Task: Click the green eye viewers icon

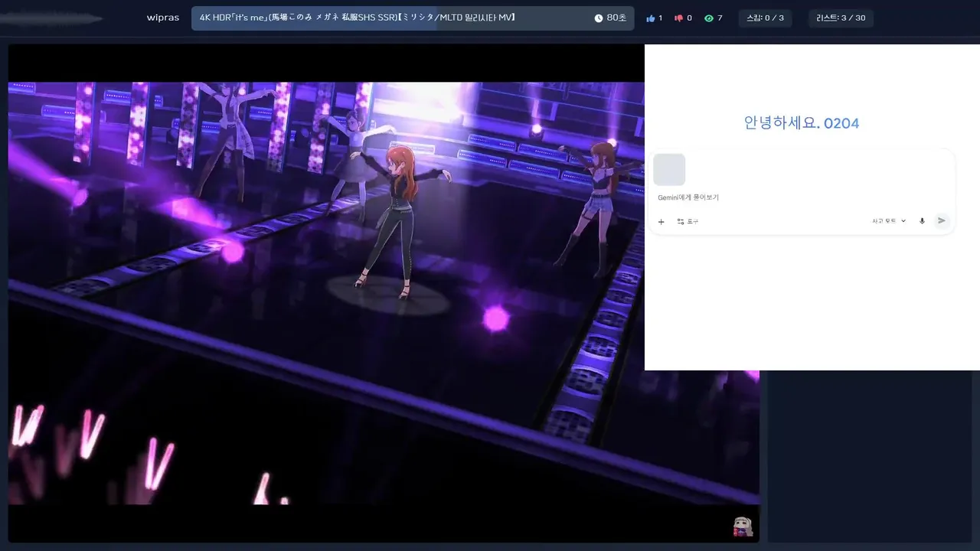Action: pos(709,18)
